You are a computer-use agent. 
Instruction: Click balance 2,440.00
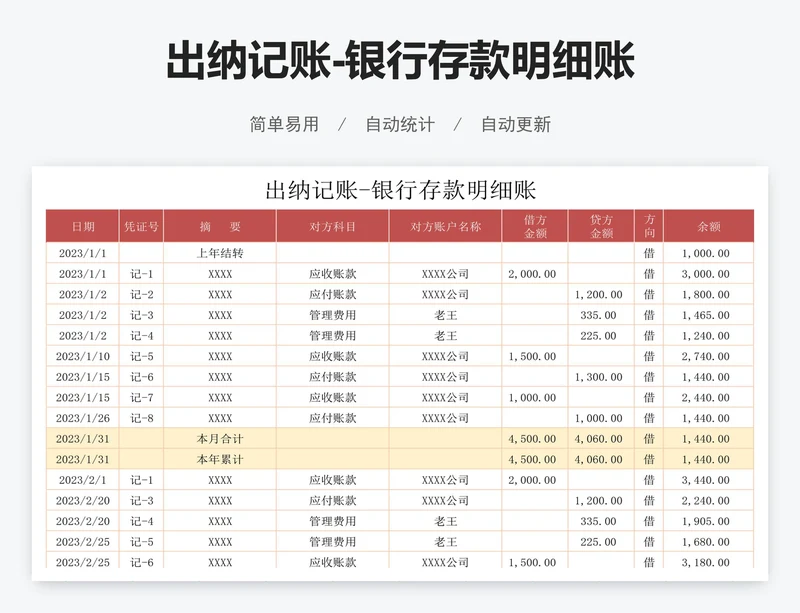click(709, 398)
